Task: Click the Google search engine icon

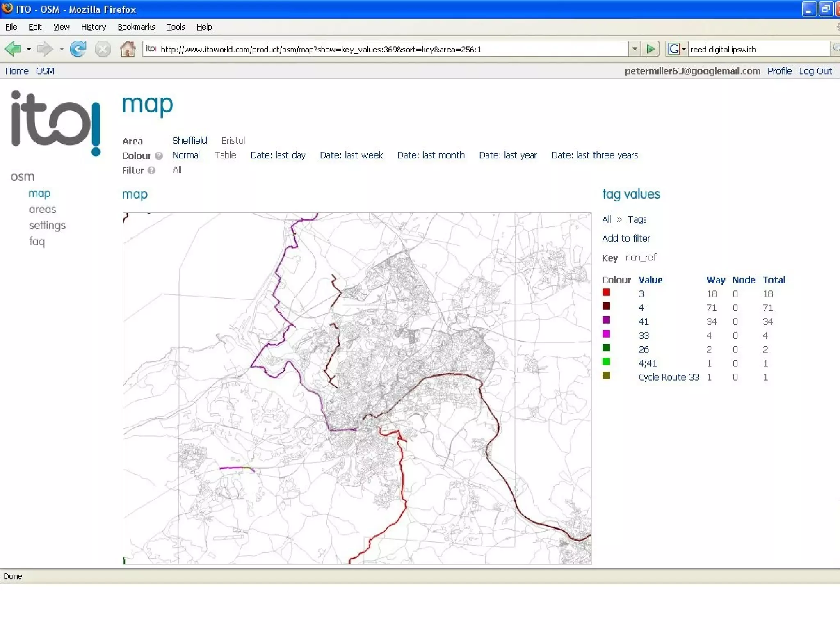Action: click(673, 49)
